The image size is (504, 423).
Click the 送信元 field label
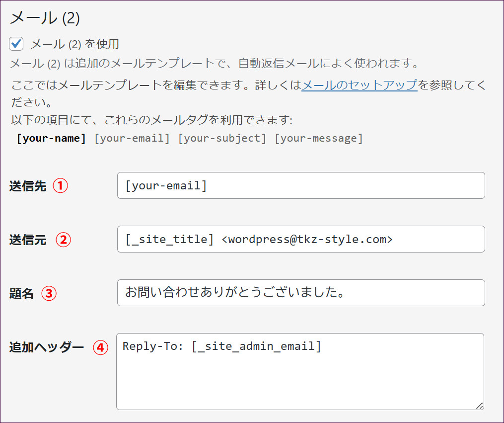pos(28,240)
